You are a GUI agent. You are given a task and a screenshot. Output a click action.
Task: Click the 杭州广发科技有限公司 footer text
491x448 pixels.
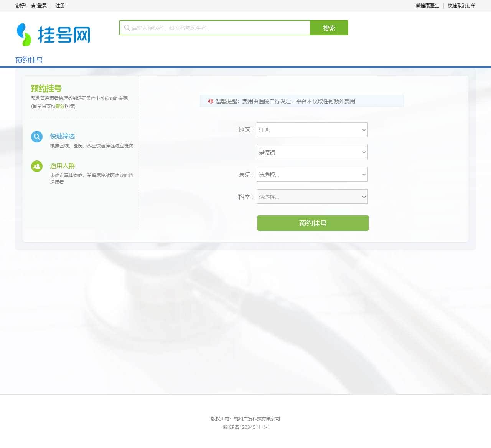coord(257,418)
